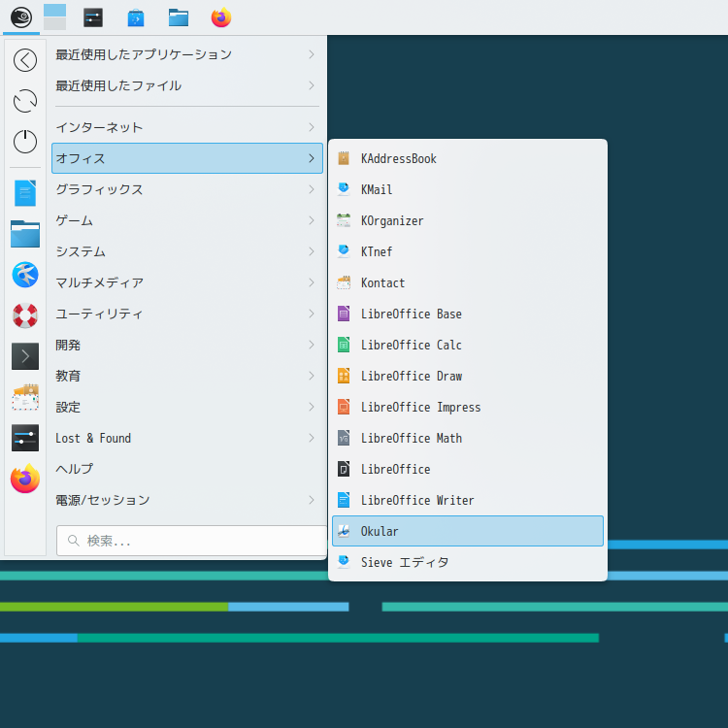Viewport: 728px width, 728px height.
Task: Click the power shutdown icon in sidebar
Action: click(25, 142)
